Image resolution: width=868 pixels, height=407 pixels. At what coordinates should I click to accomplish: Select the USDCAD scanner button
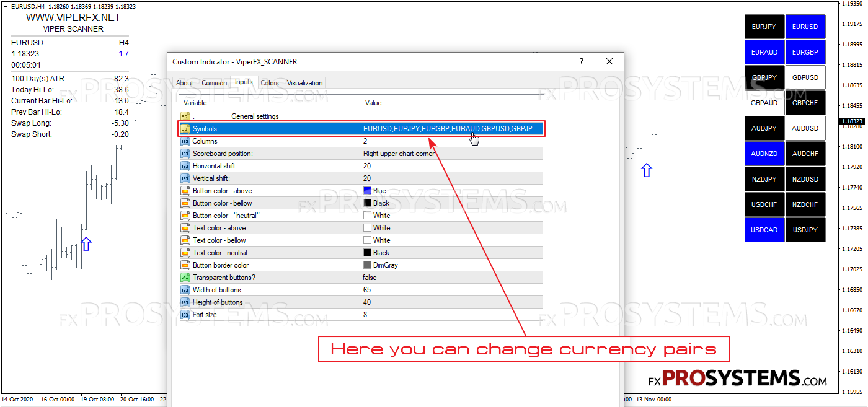coord(764,230)
